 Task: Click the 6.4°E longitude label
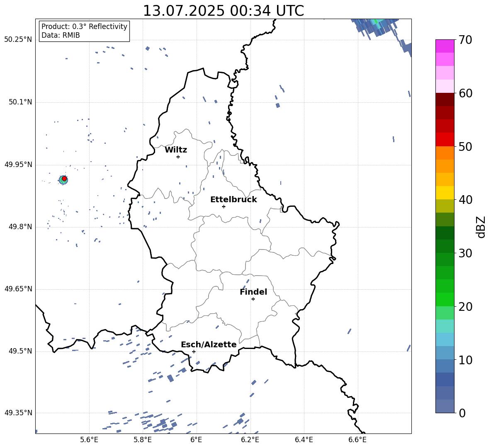304,440
